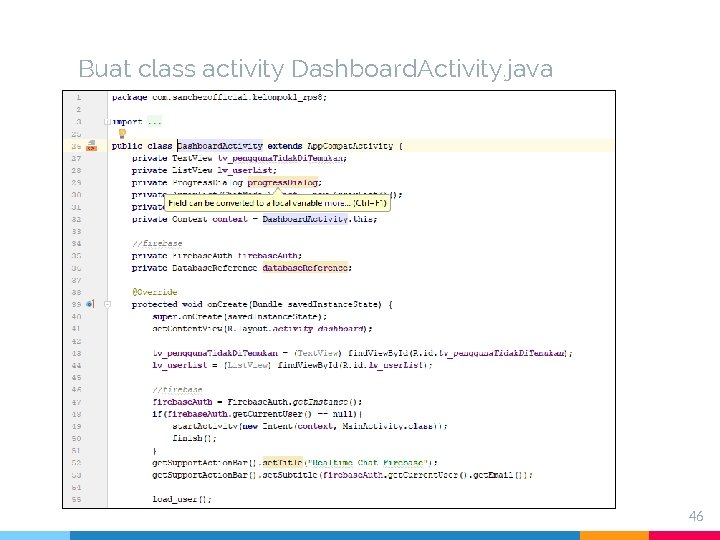The height and width of the screenshot is (540, 720).
Task: Click the onCreate method signature
Action: (x=262, y=304)
